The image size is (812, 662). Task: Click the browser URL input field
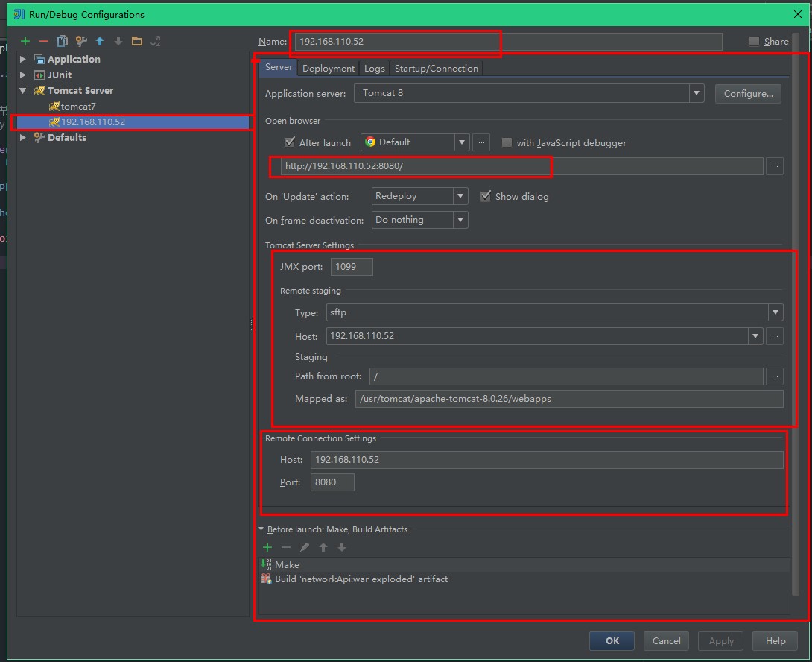pyautogui.click(x=521, y=166)
